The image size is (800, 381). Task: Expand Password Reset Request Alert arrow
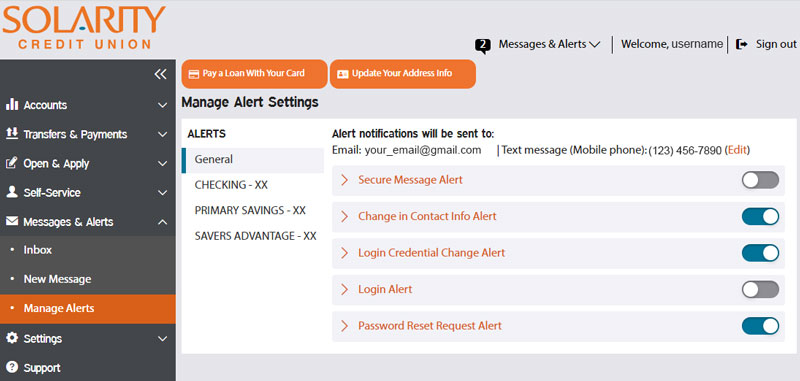[344, 326]
